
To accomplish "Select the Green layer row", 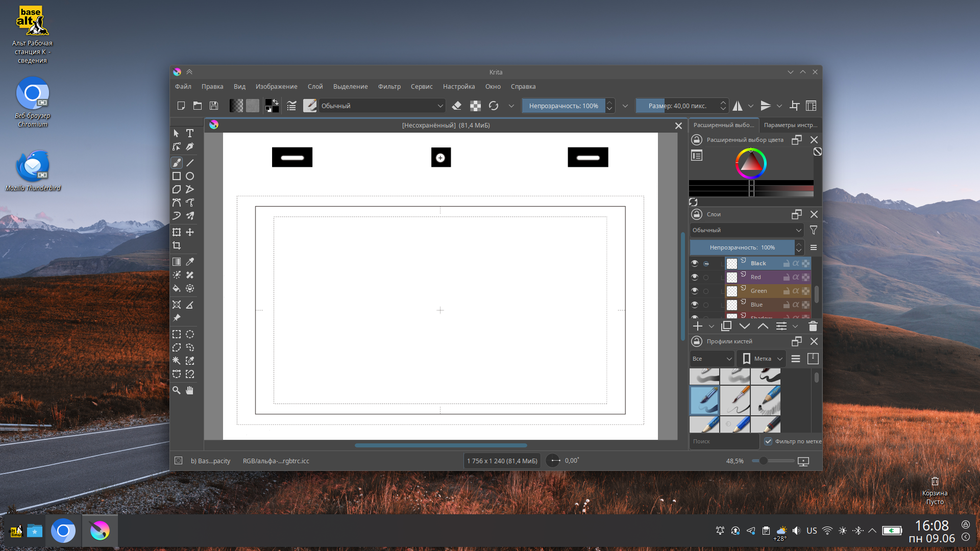I will point(768,291).
